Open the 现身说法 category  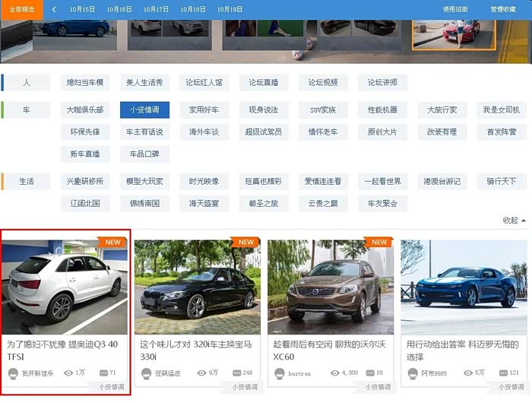264,110
